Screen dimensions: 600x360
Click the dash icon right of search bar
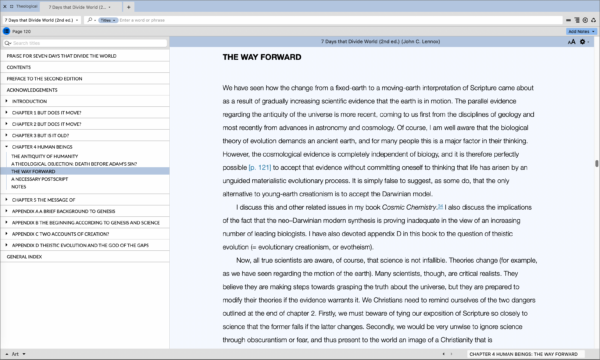[568, 20]
